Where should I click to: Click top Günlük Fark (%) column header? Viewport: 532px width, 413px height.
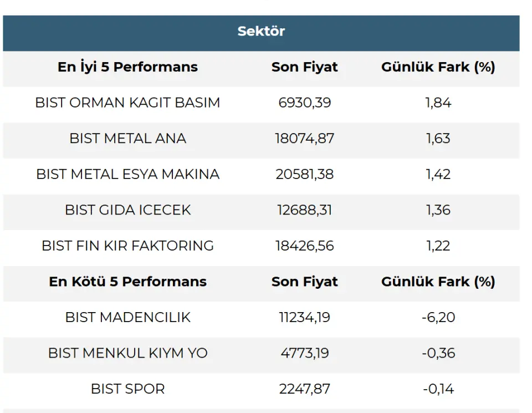click(x=438, y=67)
